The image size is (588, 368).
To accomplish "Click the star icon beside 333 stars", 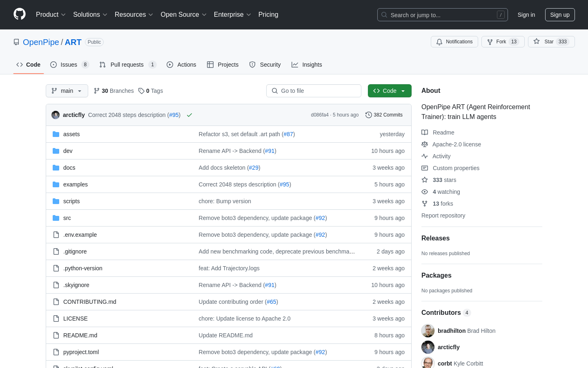I will [425, 180].
